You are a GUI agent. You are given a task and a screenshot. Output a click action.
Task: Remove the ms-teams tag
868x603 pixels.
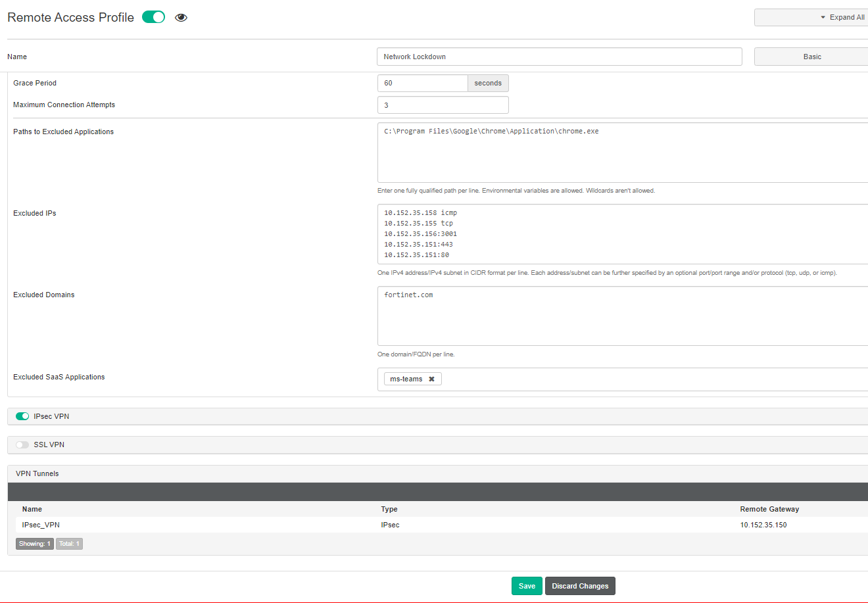click(x=431, y=379)
